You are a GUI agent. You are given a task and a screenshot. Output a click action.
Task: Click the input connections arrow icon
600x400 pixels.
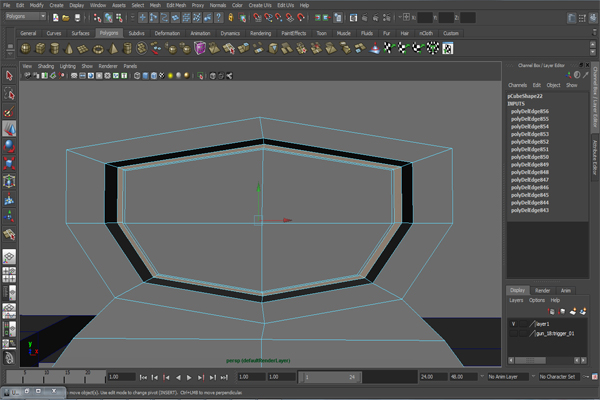317,18
